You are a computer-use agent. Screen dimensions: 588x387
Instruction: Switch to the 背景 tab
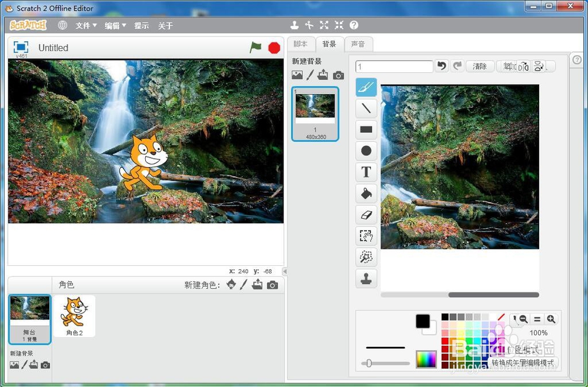click(x=329, y=44)
